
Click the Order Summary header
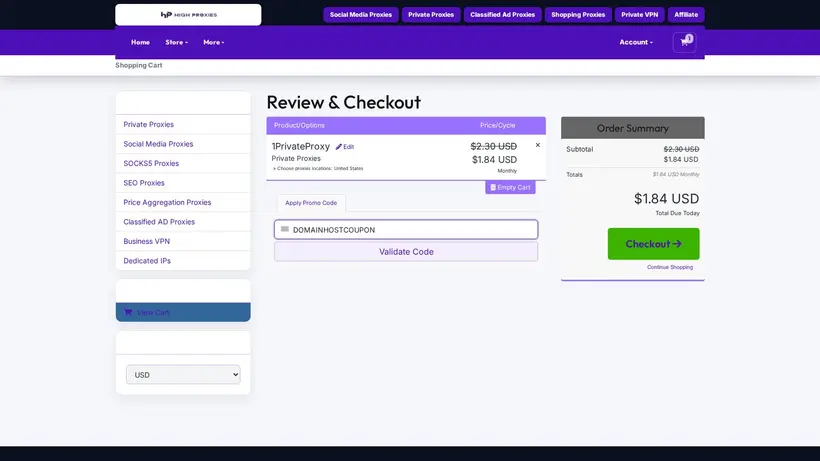point(633,128)
